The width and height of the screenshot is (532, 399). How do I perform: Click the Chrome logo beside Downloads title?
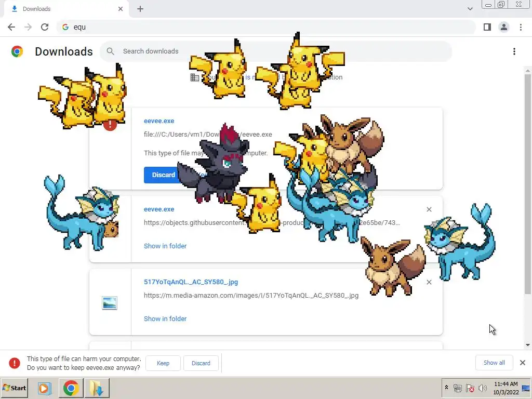[17, 51]
